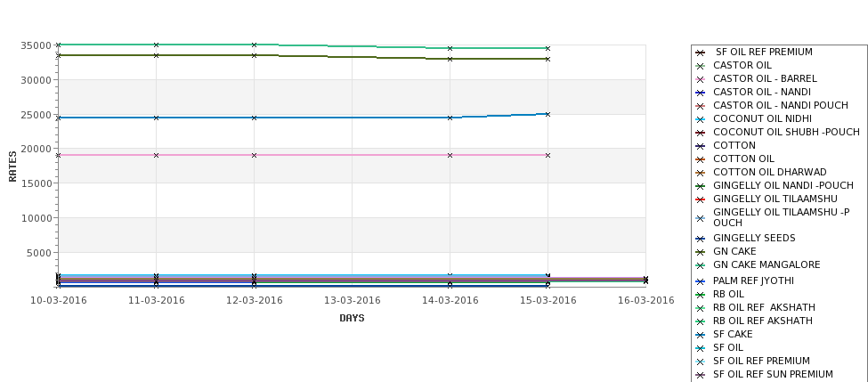868x382 pixels.
Task: Click the RATES vertical axis title
Action: 12,167
